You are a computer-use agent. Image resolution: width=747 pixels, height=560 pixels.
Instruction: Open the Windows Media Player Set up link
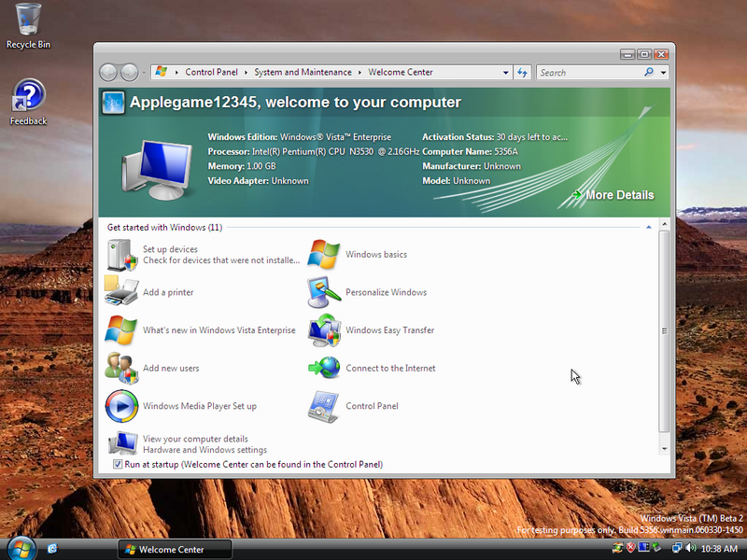200,406
